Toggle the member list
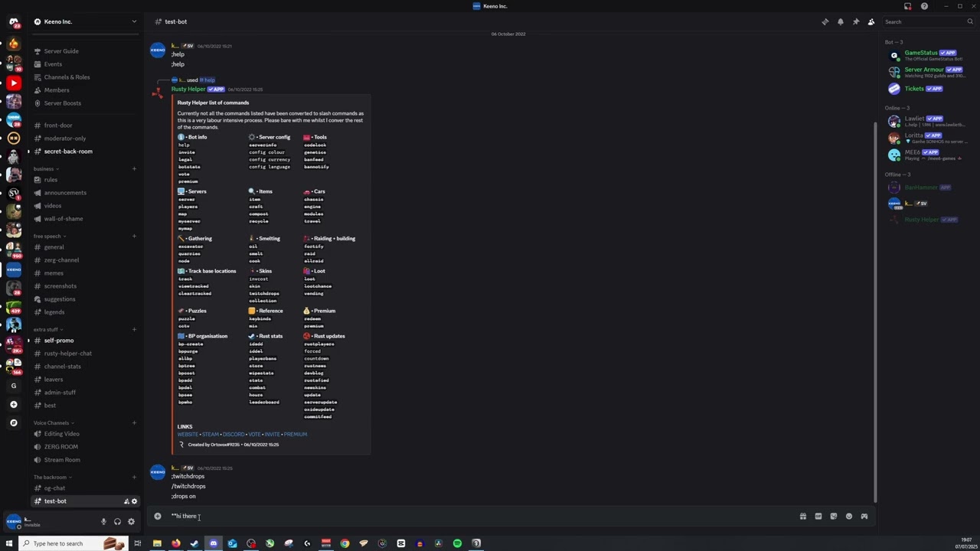 point(871,21)
